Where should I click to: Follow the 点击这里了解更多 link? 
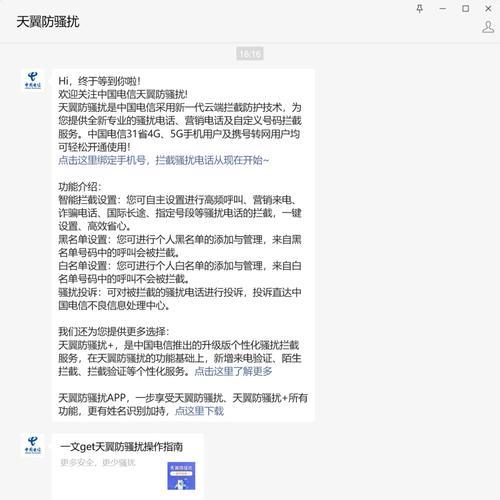tap(233, 371)
